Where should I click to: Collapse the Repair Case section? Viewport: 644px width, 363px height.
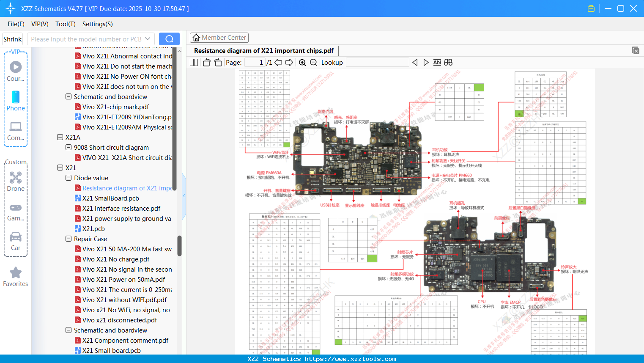(x=68, y=239)
